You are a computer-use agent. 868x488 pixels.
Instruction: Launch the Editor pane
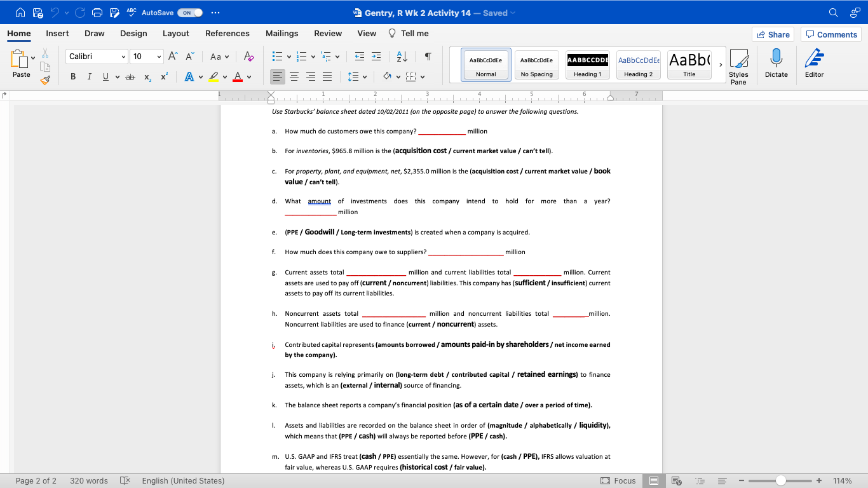pyautogui.click(x=814, y=64)
